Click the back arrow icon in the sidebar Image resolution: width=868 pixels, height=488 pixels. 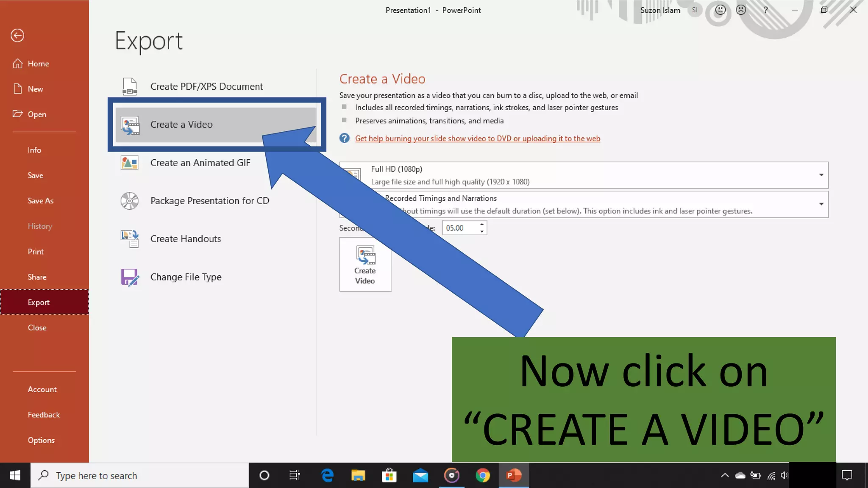pos(17,36)
